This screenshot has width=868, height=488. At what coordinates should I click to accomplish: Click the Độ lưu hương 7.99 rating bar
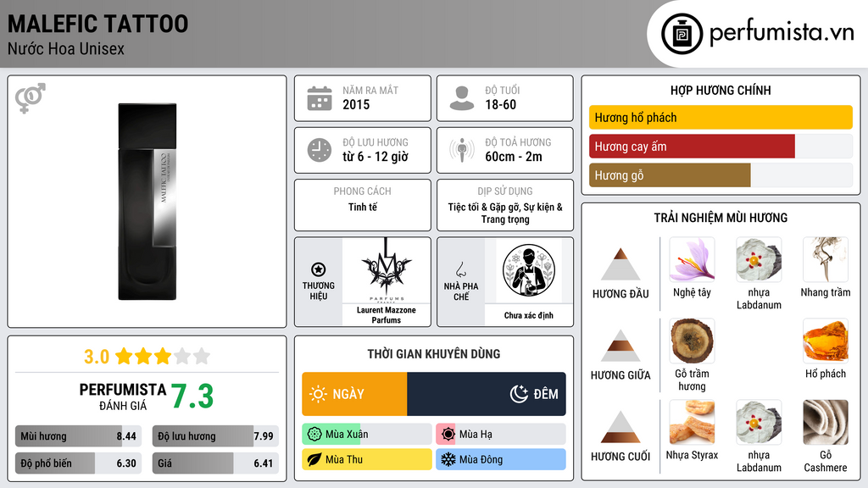(215, 436)
